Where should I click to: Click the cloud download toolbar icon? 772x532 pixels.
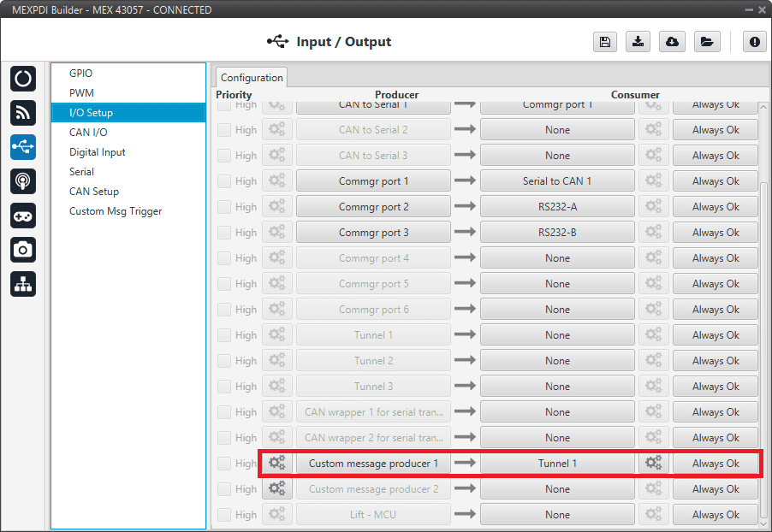pos(672,42)
